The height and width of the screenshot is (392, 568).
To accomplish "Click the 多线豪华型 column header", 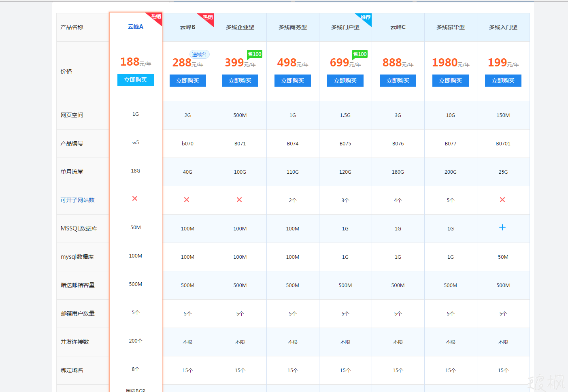I will point(451,27).
